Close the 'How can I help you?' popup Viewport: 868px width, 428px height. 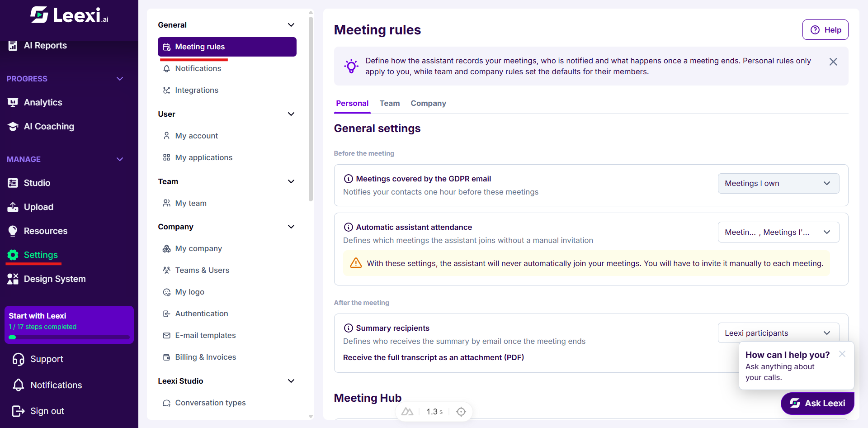click(x=842, y=354)
